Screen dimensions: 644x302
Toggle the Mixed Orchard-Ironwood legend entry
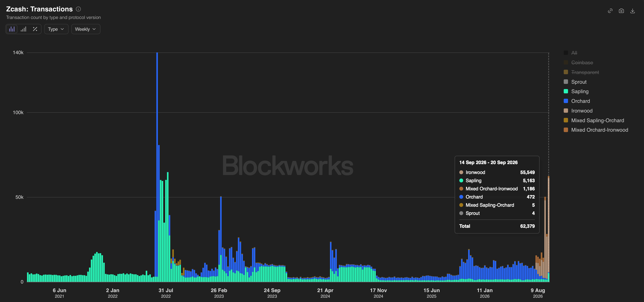point(596,130)
